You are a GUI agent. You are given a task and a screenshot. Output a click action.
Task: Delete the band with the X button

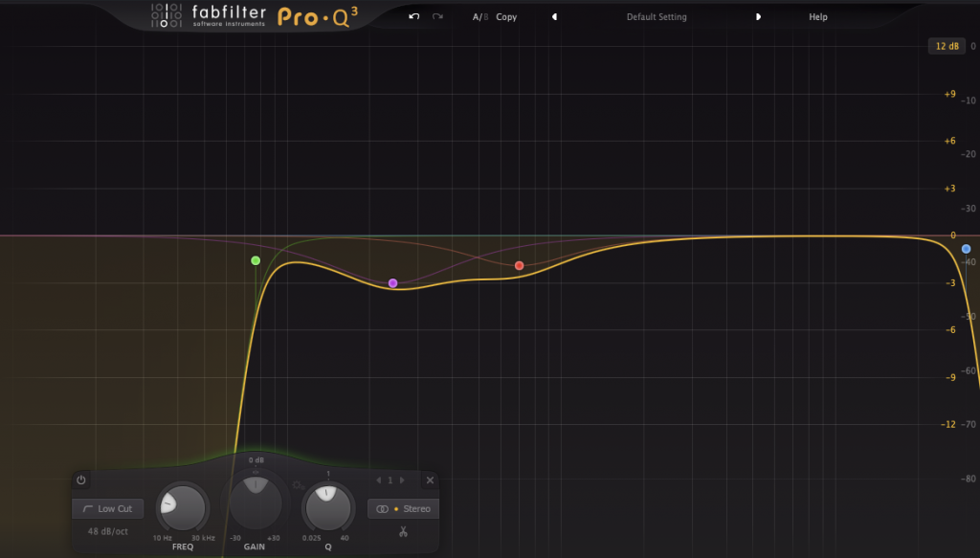(x=430, y=480)
